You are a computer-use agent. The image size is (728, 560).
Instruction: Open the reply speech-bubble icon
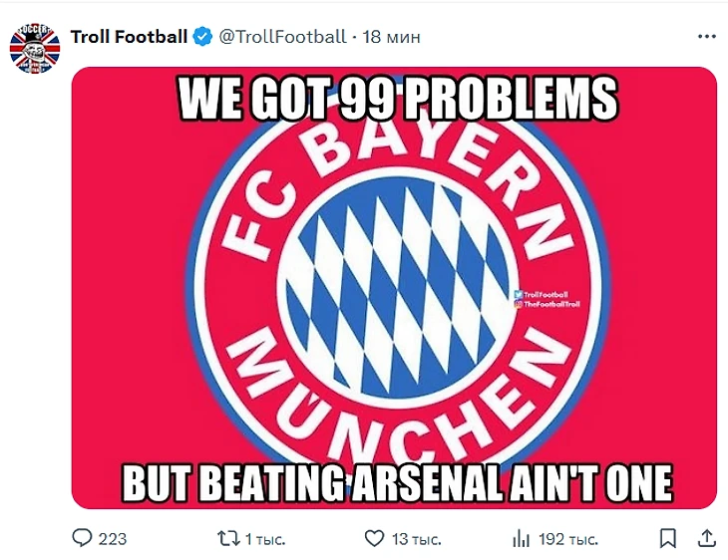point(82,538)
